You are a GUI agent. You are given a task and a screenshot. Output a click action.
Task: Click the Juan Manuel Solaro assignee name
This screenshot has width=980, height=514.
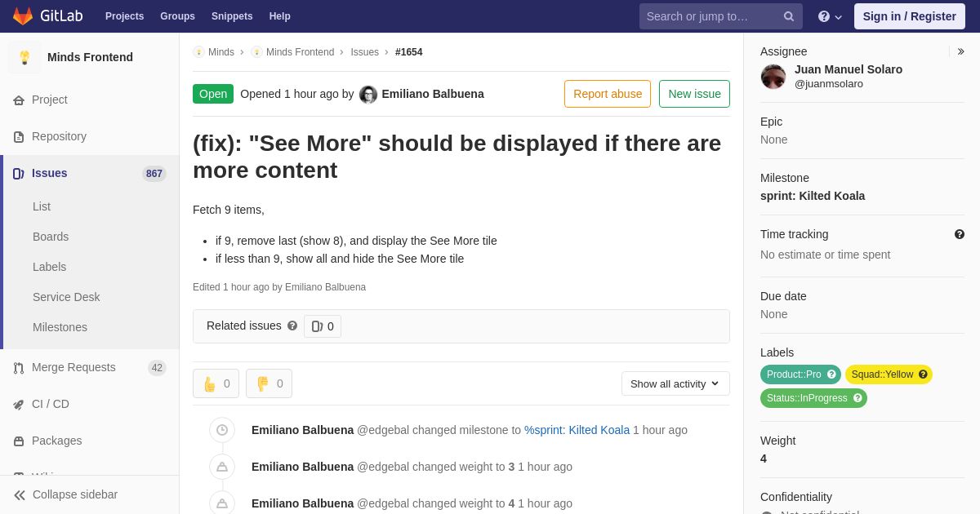click(x=849, y=69)
